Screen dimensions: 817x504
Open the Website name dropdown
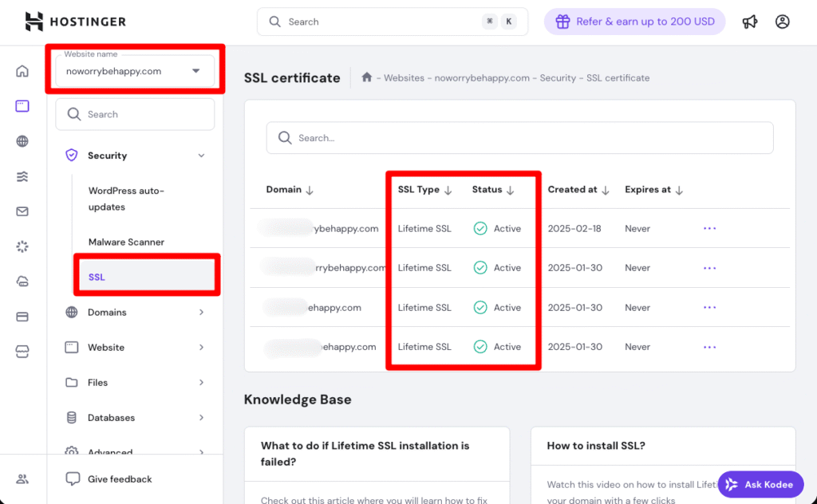tap(135, 71)
